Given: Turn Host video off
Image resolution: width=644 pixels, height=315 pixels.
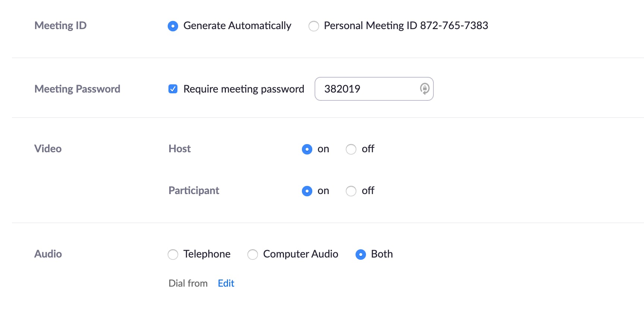Looking at the screenshot, I should [x=351, y=149].
